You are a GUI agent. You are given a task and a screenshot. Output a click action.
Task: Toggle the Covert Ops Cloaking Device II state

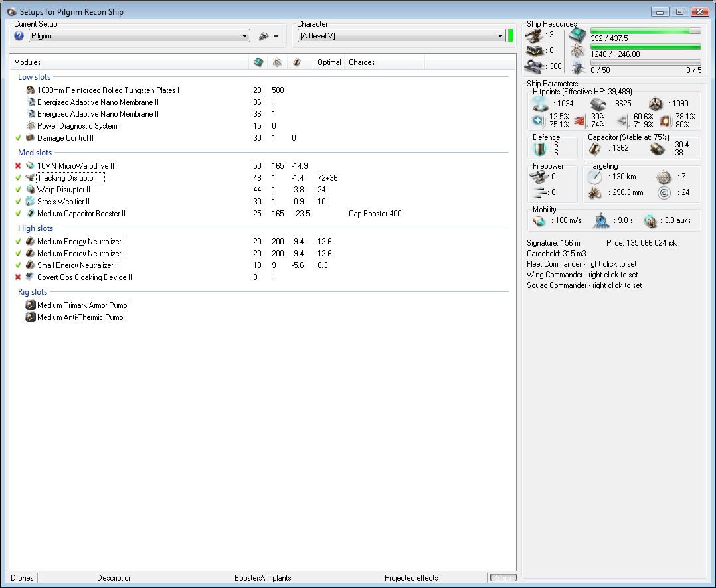coord(19,277)
